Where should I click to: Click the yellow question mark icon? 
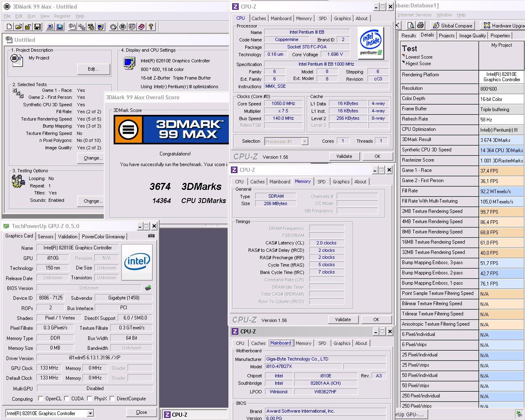click(x=151, y=27)
